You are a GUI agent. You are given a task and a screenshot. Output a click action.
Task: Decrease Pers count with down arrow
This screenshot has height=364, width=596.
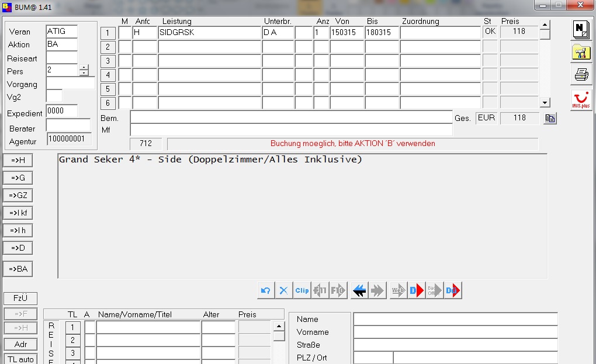click(84, 74)
